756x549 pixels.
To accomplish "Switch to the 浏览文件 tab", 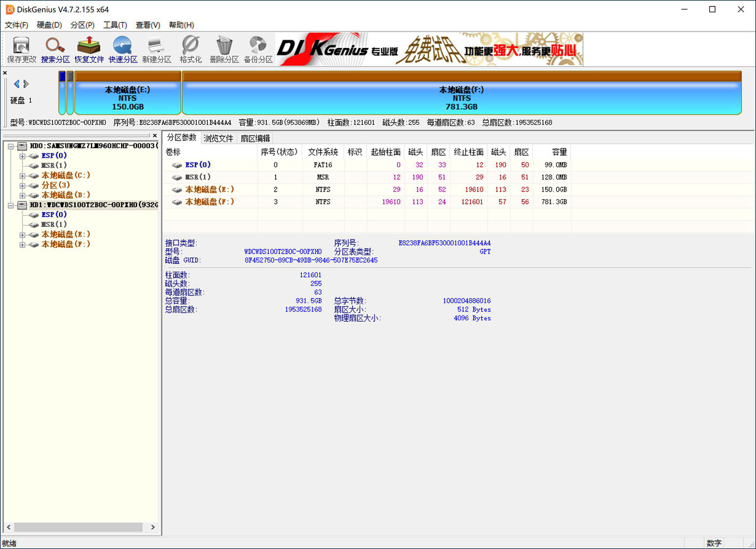I will 219,137.
